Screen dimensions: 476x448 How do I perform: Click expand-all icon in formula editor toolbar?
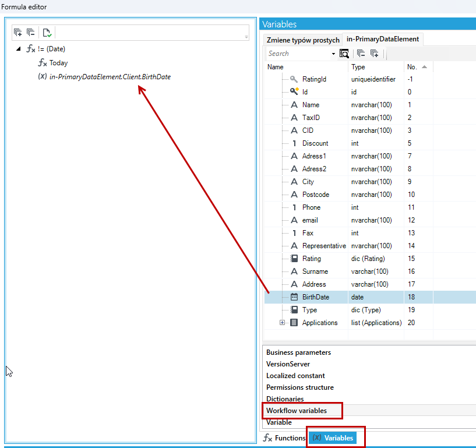tap(18, 32)
